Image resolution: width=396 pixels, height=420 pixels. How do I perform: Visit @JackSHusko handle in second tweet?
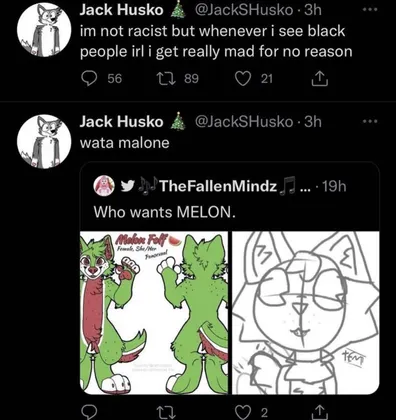(244, 122)
